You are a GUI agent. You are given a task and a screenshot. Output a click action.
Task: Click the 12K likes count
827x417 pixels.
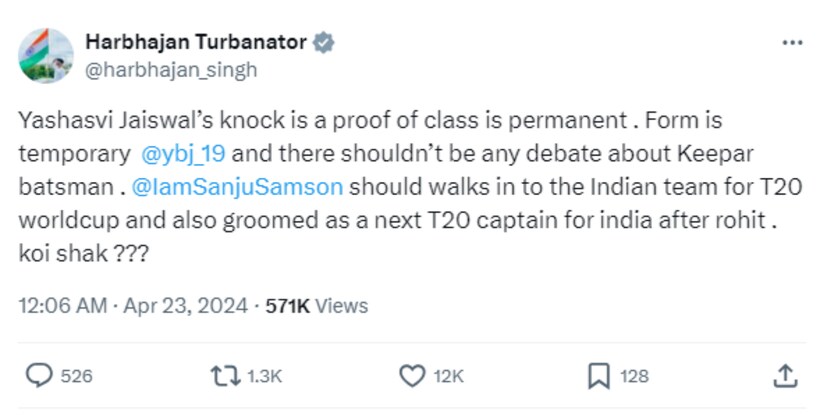pos(448,376)
